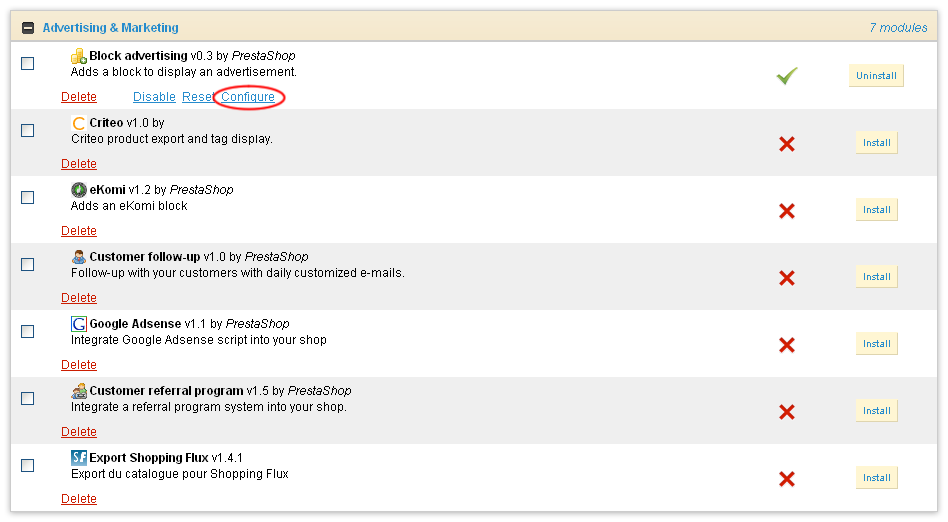Viewport: 948px width, 522px height.
Task: Tick the eKomi module checkbox
Action: tap(28, 197)
